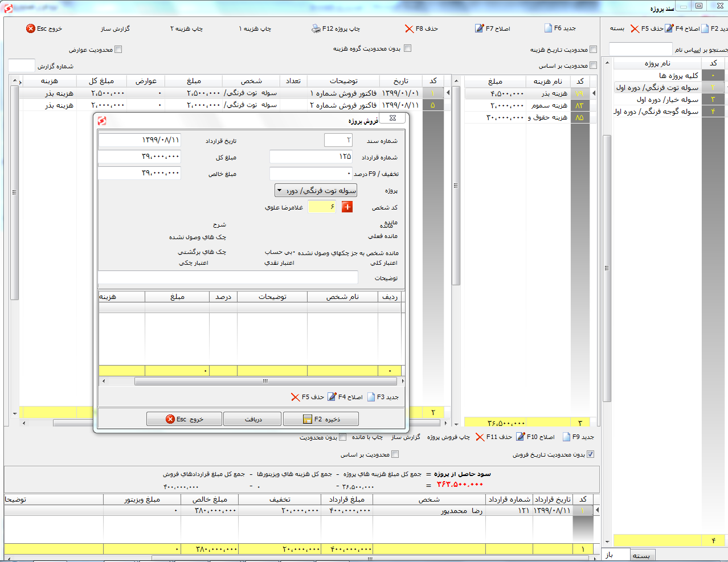The height and width of the screenshot is (562, 728).
Task: Check the محدودیت تاریخ هزینه checkbox
Action: coord(594,50)
